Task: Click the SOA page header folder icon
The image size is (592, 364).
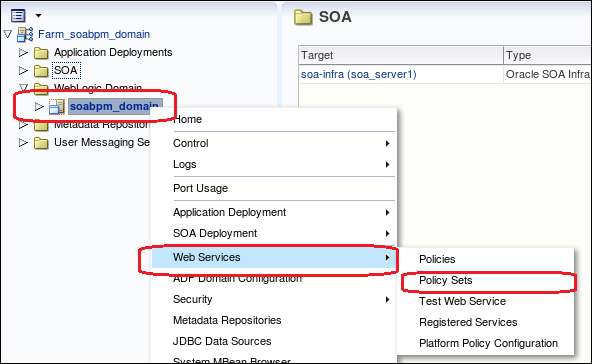Action: tap(303, 17)
